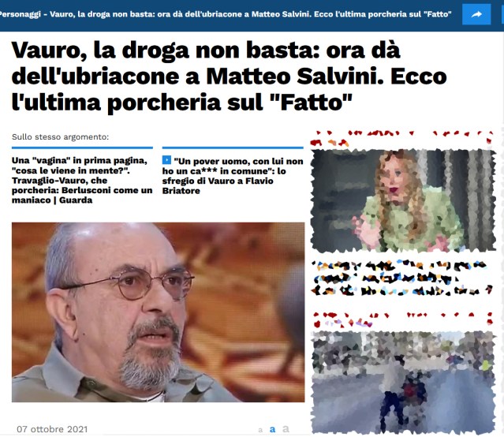The height and width of the screenshot is (437, 504).
Task: Select the medium blue font size 'a'
Action: [273, 429]
